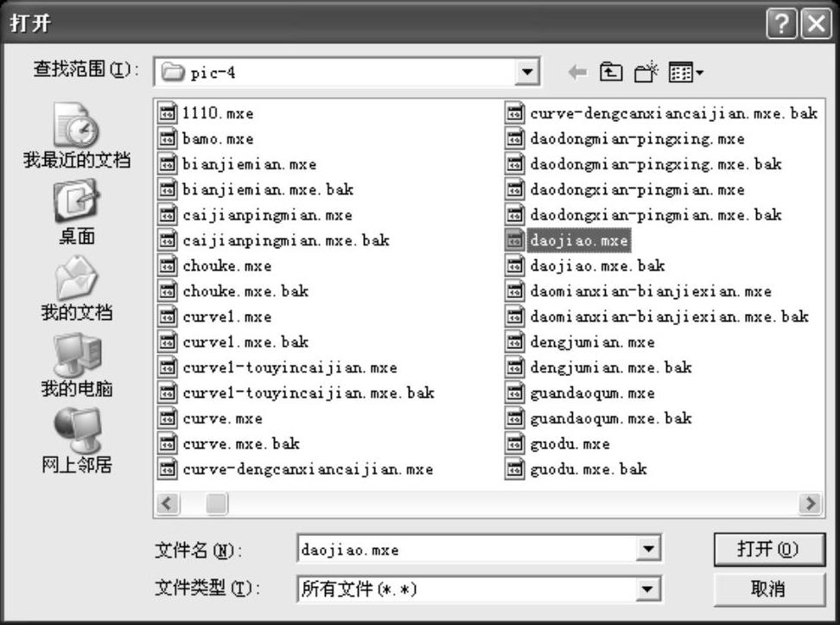Click the Open (打开) button
Screen dimensions: 840x625
(767, 549)
